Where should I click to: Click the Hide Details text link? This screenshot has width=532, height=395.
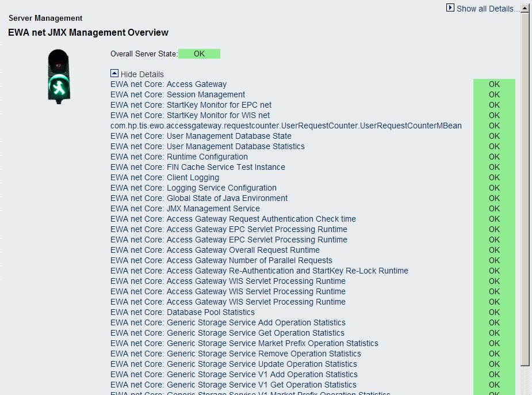142,74
